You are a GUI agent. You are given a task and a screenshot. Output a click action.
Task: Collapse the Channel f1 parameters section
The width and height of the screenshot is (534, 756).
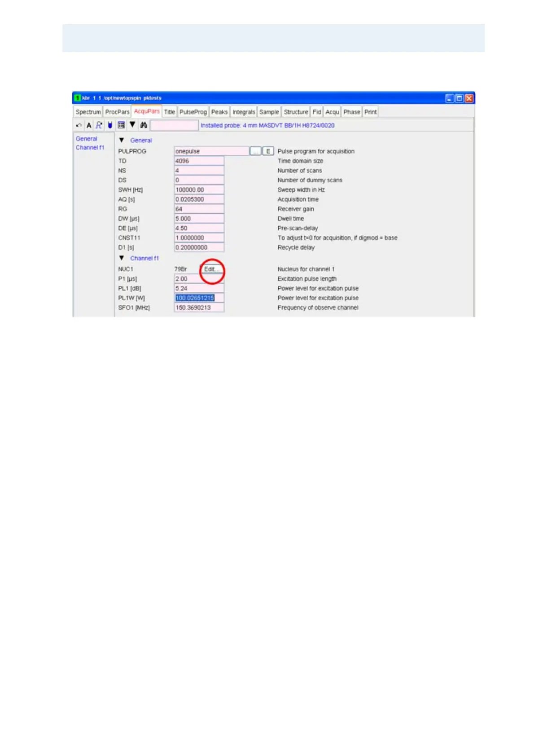pos(121,258)
